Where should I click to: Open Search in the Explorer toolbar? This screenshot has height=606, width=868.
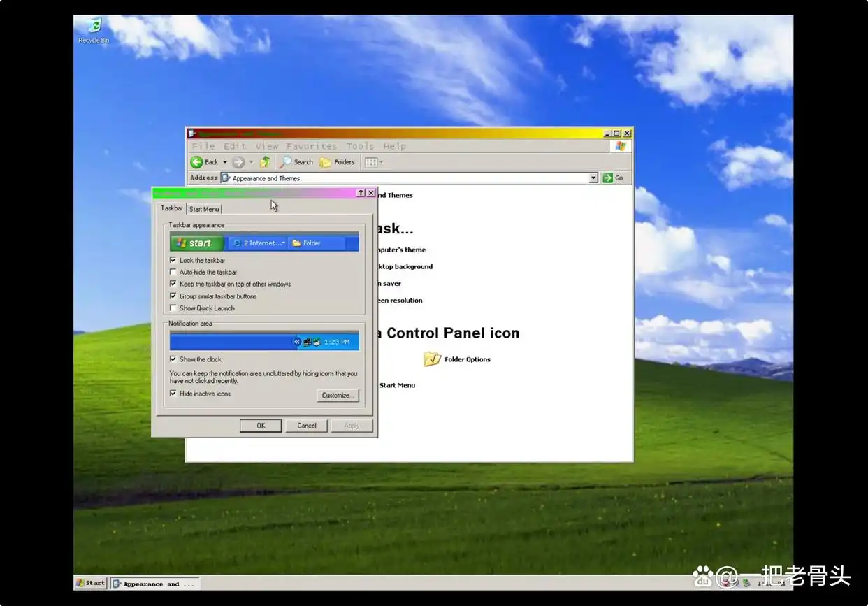[297, 162]
